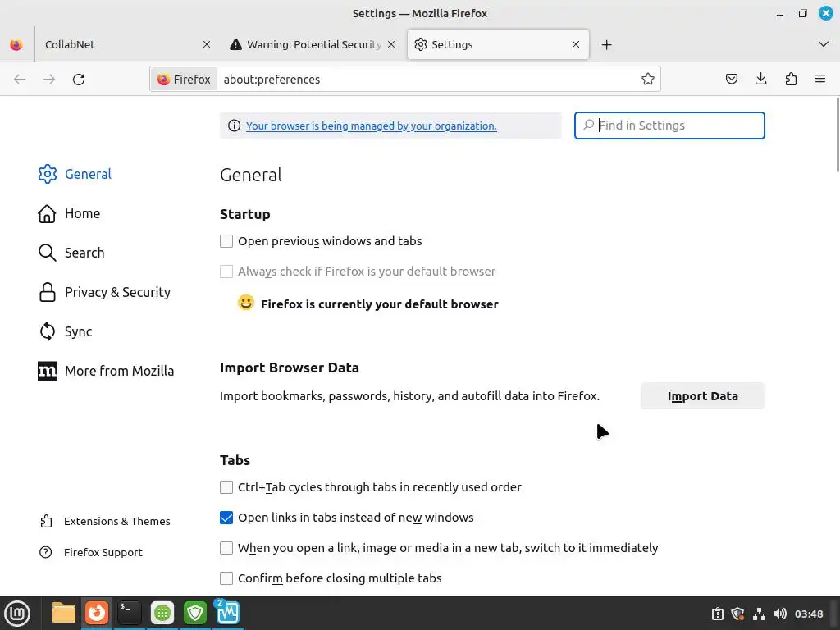Viewport: 840px width, 630px height.
Task: Uncheck Open links in tabs option
Action: (x=226, y=518)
